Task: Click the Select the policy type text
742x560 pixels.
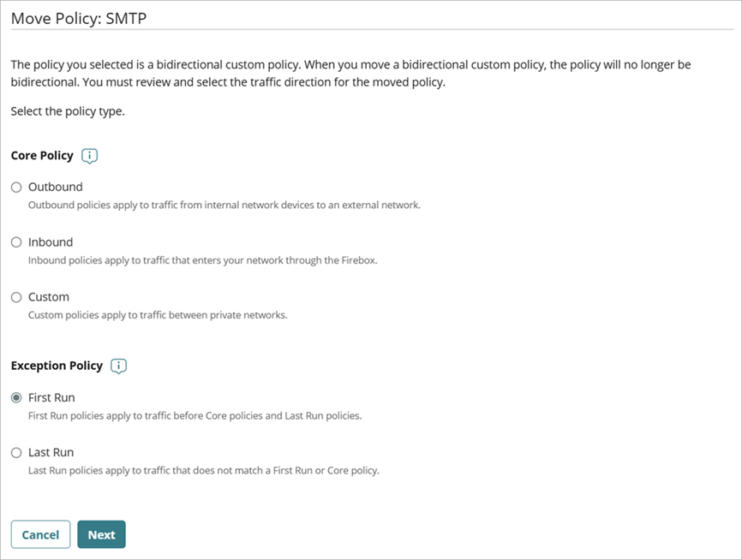Action: [x=65, y=110]
